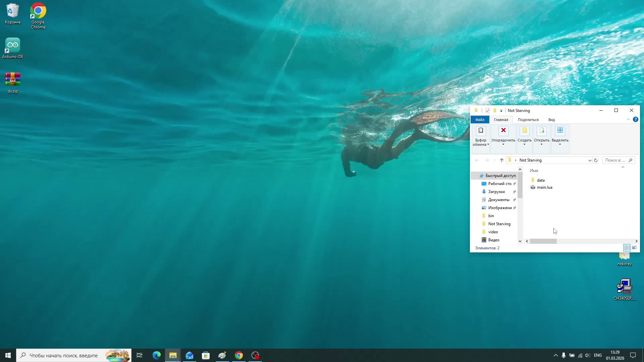This screenshot has width=644, height=362.
Task: Open the Поделиться ribbon tab
Action: coord(528,120)
